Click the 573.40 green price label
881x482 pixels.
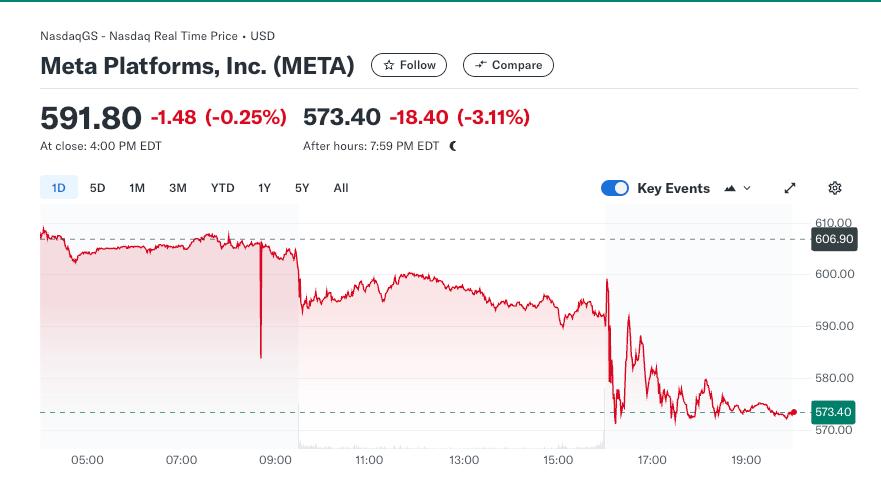click(833, 412)
